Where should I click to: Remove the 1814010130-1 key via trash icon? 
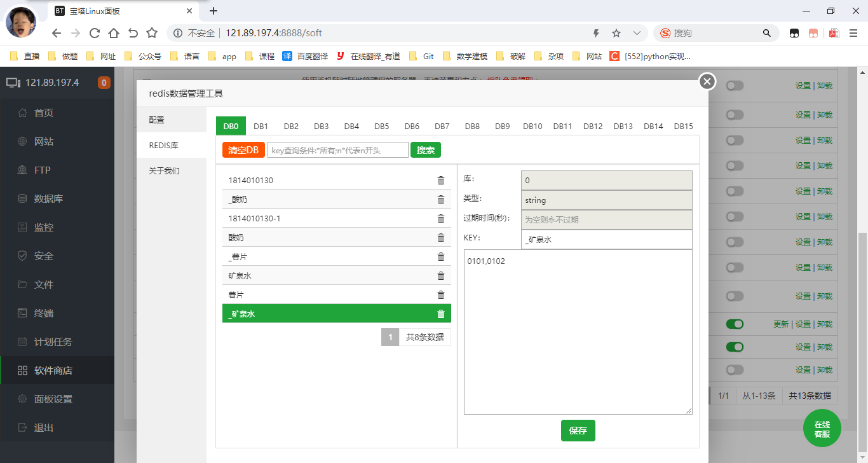tap(441, 219)
